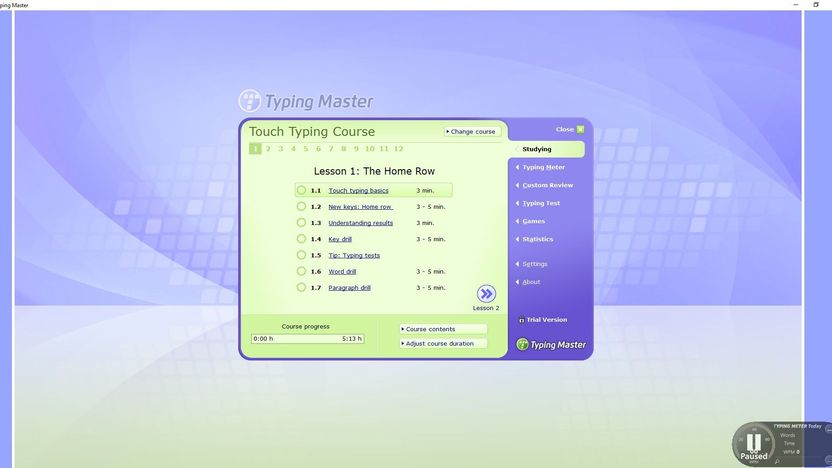Screen dimensions: 832x468
Task: Go to lesson tab 5
Action: (306, 149)
